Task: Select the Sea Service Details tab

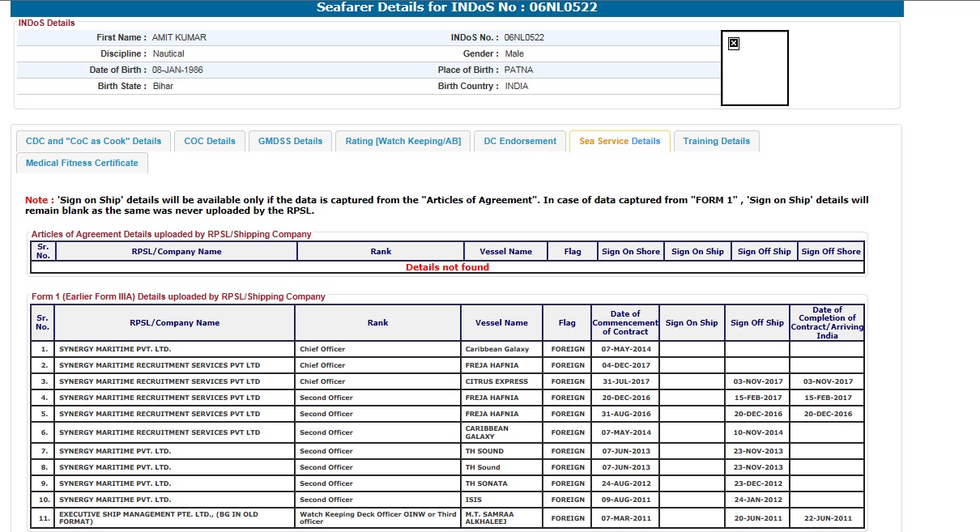Action: tap(620, 141)
